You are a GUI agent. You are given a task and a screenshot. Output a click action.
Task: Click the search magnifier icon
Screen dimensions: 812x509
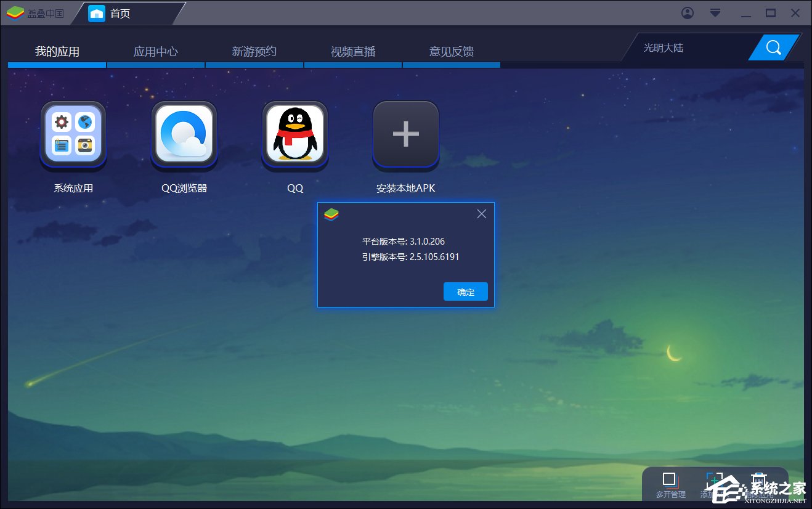click(774, 47)
